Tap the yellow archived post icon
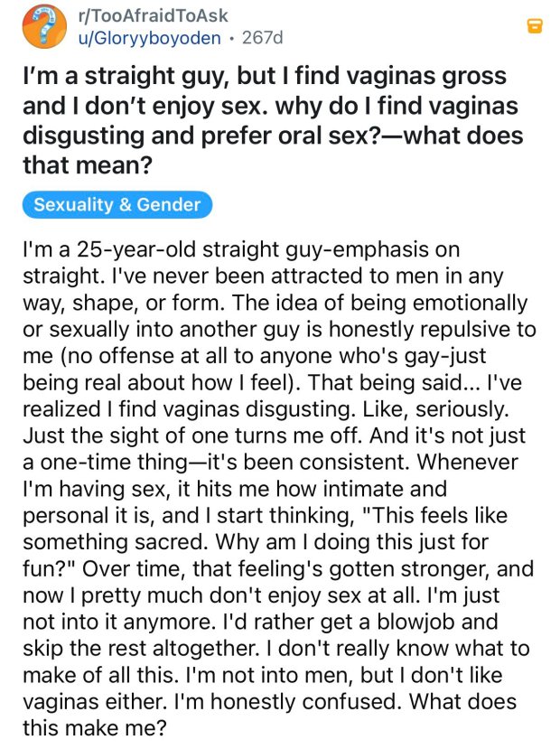The image size is (560, 749). pyautogui.click(x=535, y=27)
